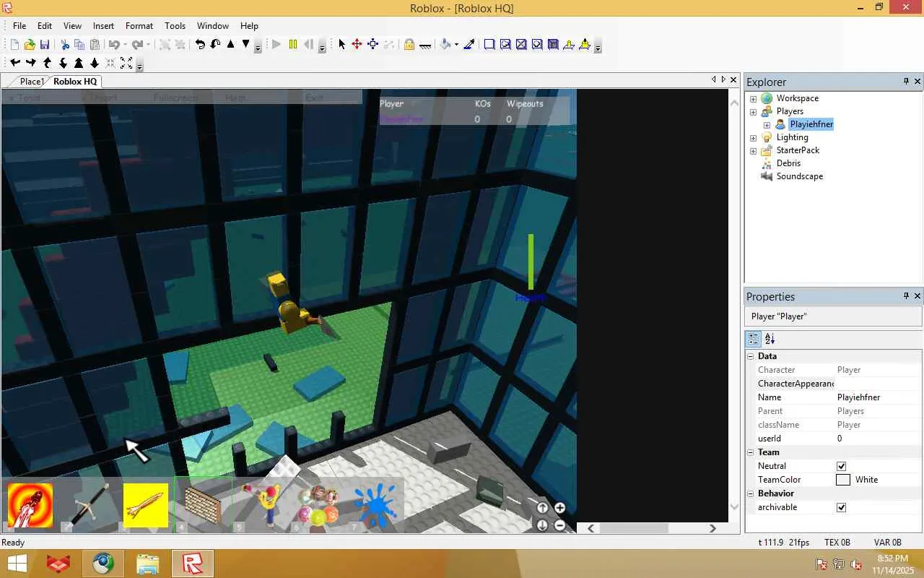
Task: Click the camera tilt down arrow button
Action: 543,525
